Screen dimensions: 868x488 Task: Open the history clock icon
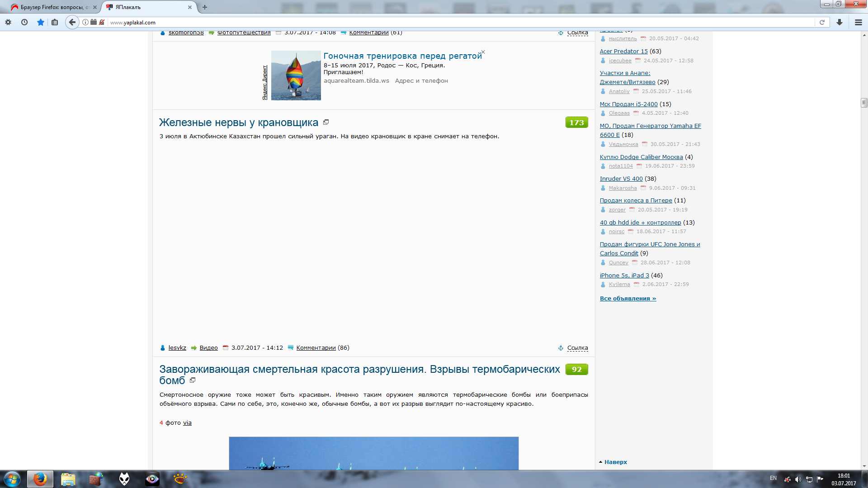tap(24, 22)
